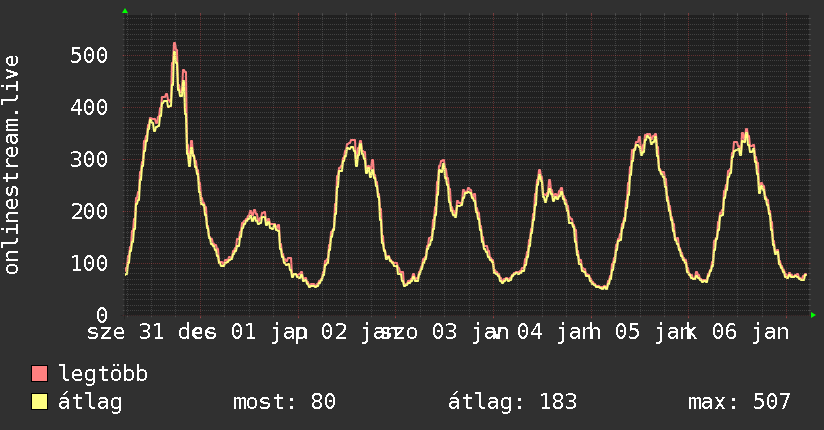Click the y-axis label 200
Image resolution: width=824 pixels, height=430 pixels.
(x=89, y=211)
